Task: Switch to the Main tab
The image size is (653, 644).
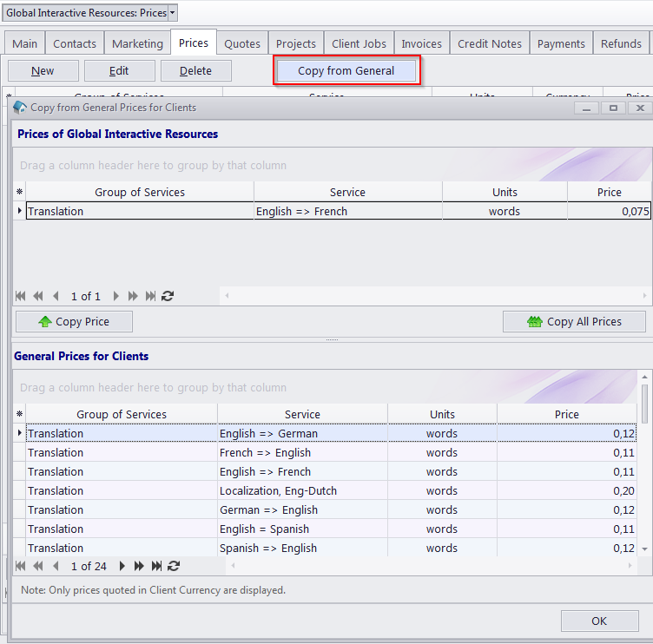Action: [x=24, y=43]
